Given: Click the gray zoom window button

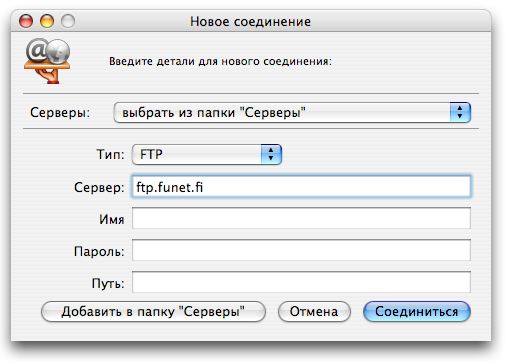Looking at the screenshot, I should [x=68, y=21].
